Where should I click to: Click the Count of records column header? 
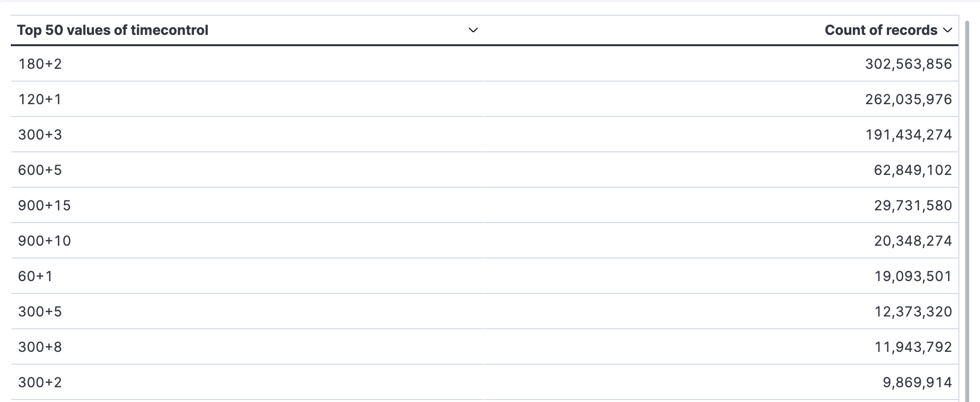[881, 30]
